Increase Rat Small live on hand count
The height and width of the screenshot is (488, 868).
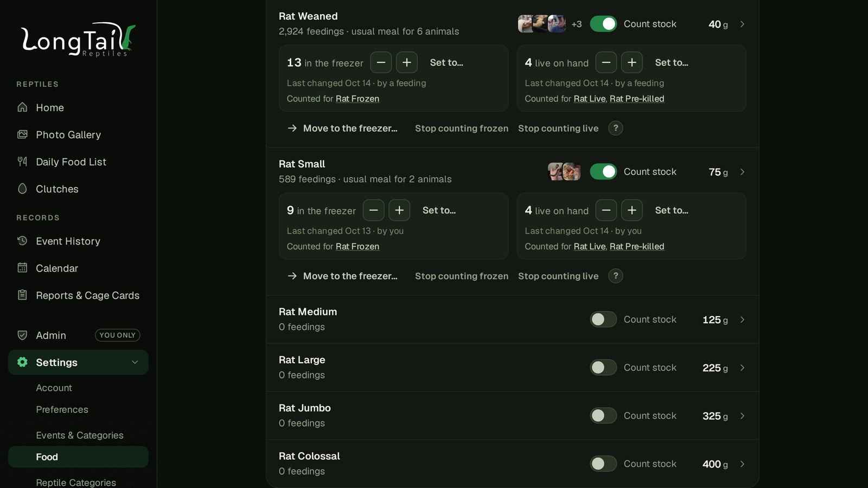point(632,210)
